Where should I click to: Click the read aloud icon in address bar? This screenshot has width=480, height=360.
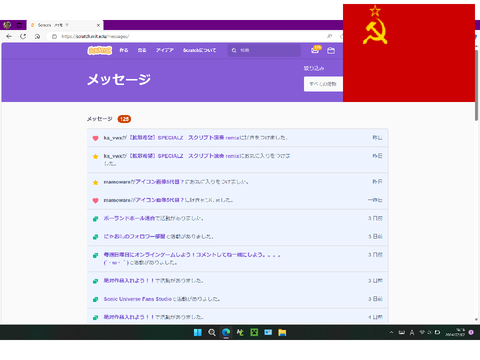click(x=329, y=36)
